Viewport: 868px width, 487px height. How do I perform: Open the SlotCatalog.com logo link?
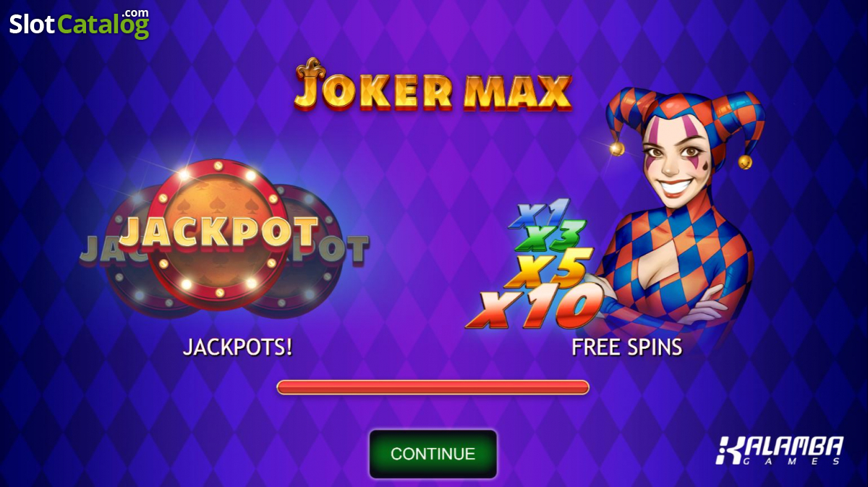pyautogui.click(x=79, y=23)
